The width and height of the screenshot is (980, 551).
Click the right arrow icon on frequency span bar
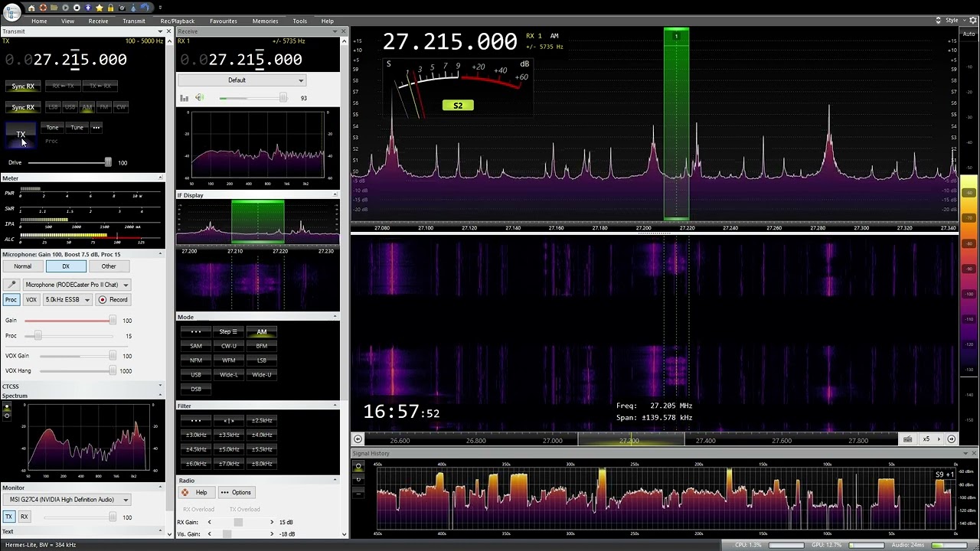tap(952, 439)
